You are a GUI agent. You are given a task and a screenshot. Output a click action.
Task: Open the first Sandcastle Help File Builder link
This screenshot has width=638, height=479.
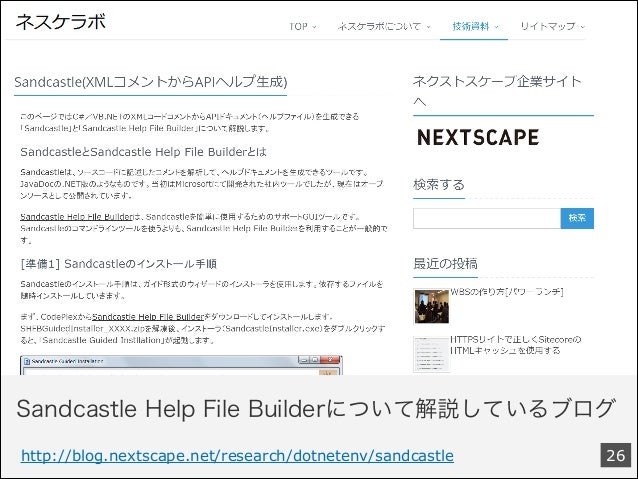(77, 217)
